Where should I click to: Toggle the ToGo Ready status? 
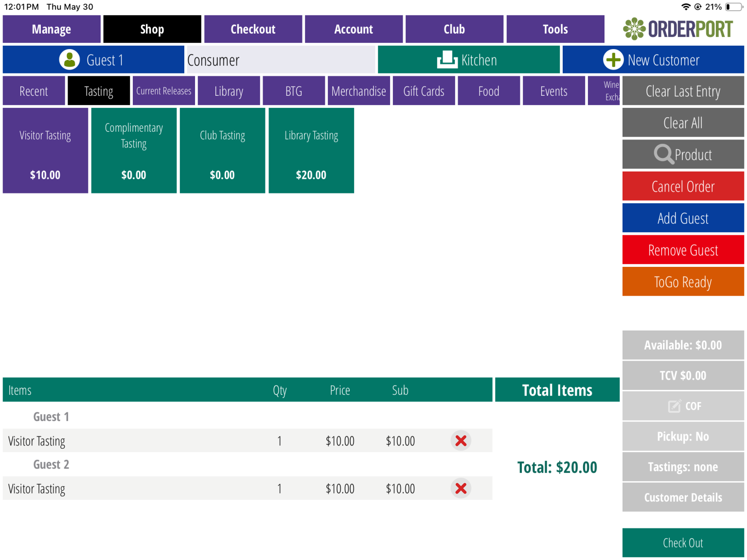coord(683,282)
